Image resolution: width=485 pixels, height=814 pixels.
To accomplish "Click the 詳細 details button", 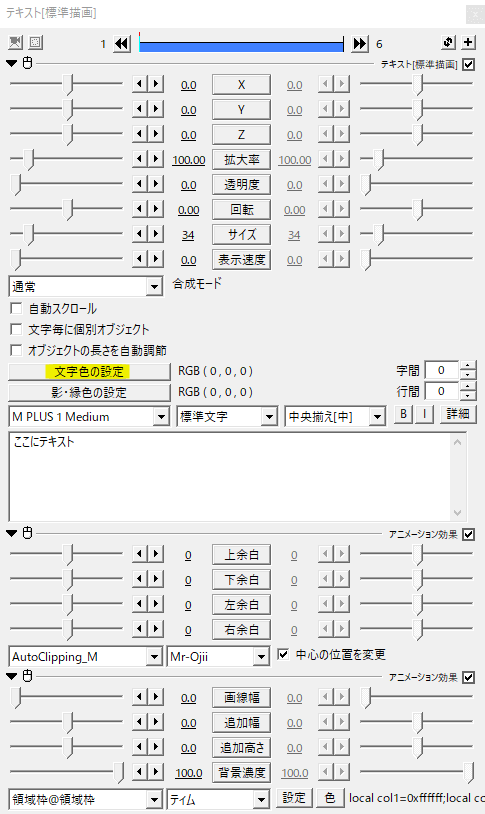I will [457, 414].
